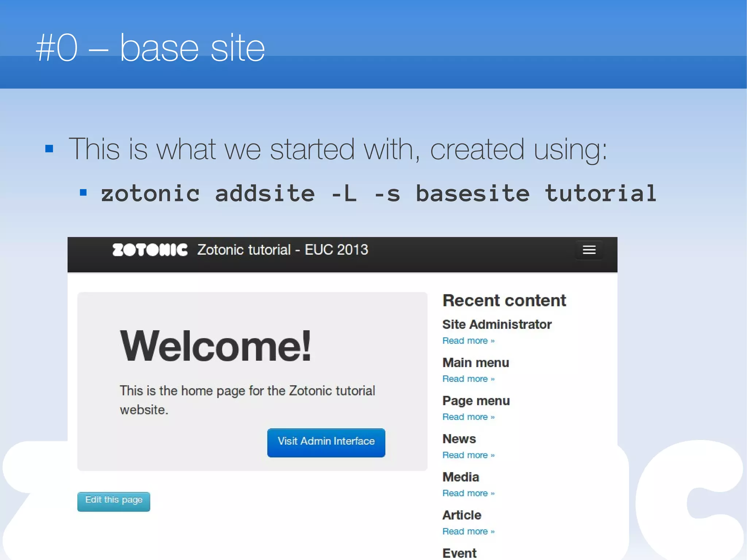Click the Visit Admin Interface button

tap(326, 443)
